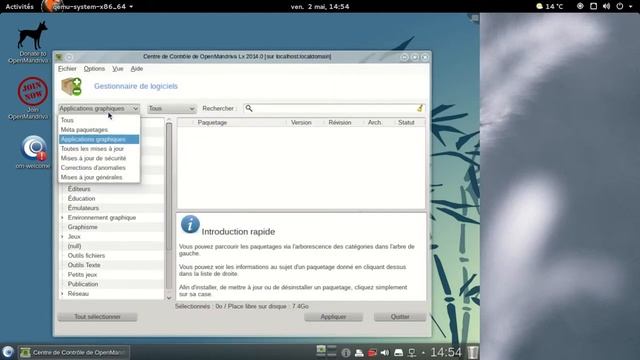
Task: Open the om-welcome desktop icon
Action: point(33,151)
